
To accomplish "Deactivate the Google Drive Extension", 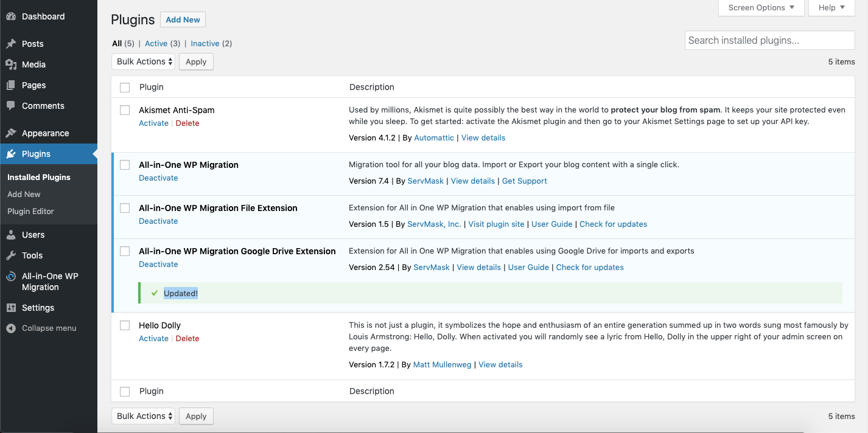I will pos(158,265).
